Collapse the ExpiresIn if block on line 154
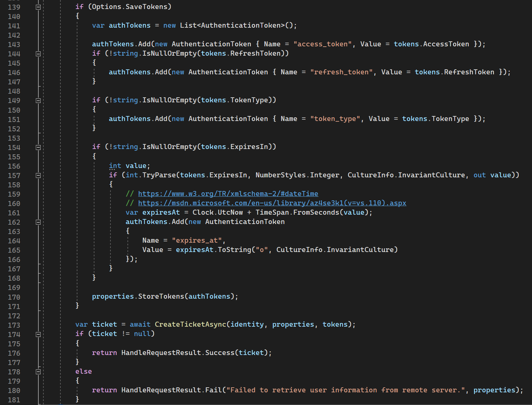 38,147
